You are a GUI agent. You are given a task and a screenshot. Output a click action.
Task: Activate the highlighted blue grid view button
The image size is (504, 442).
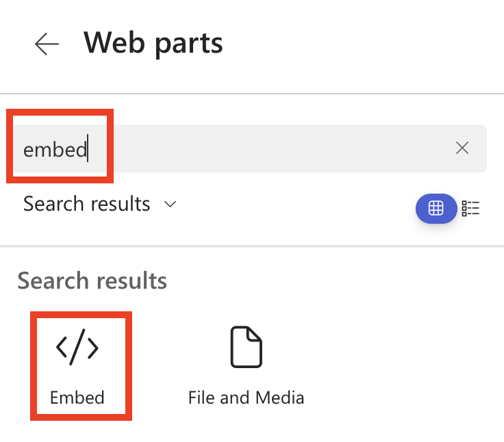point(436,209)
